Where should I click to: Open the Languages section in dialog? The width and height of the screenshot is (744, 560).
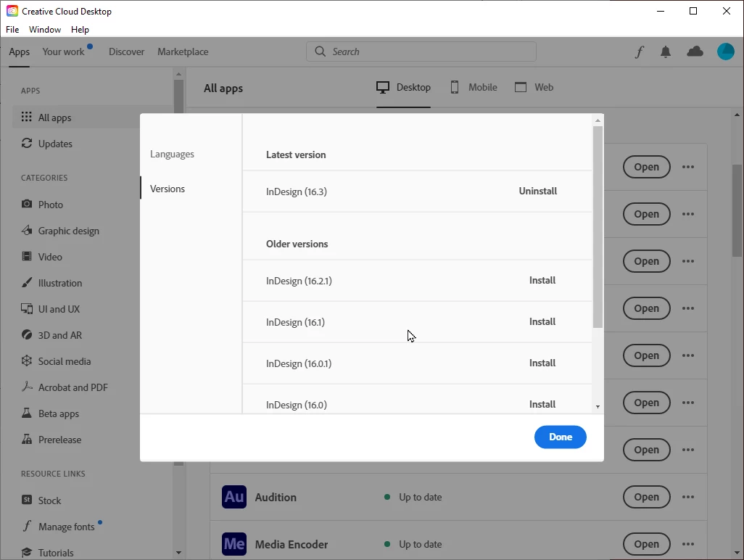(x=172, y=154)
